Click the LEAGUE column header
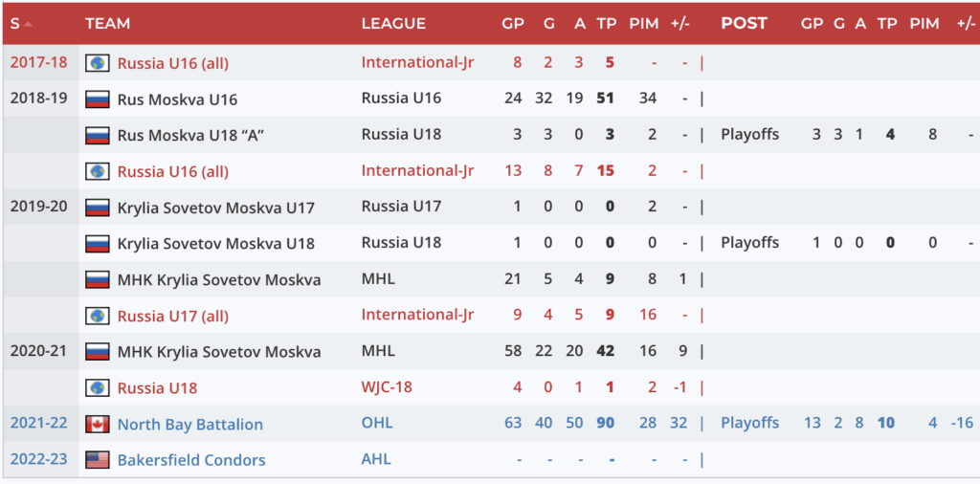 (x=393, y=23)
